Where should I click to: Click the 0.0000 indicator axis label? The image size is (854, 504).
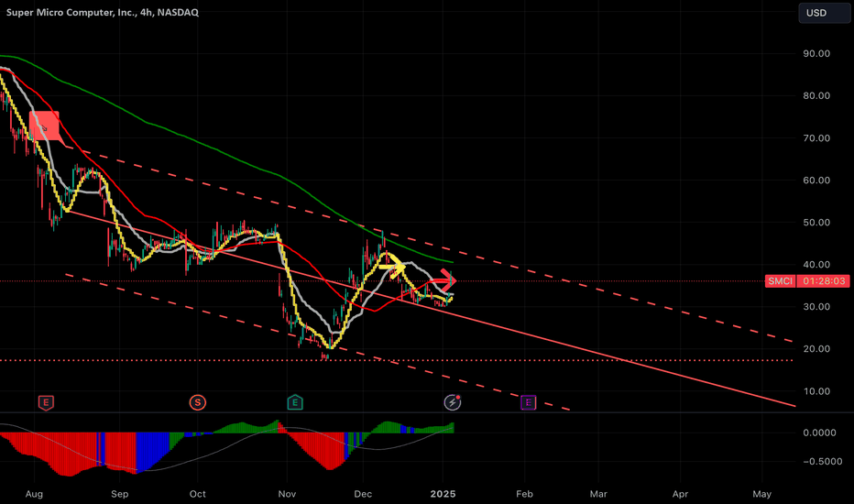[x=820, y=433]
